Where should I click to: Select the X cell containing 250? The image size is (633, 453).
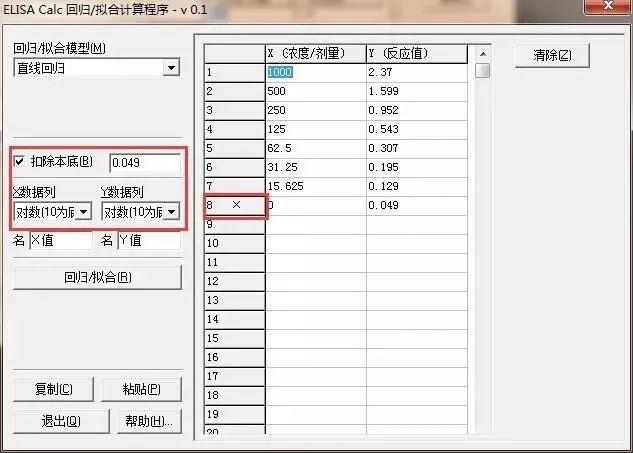316,111
